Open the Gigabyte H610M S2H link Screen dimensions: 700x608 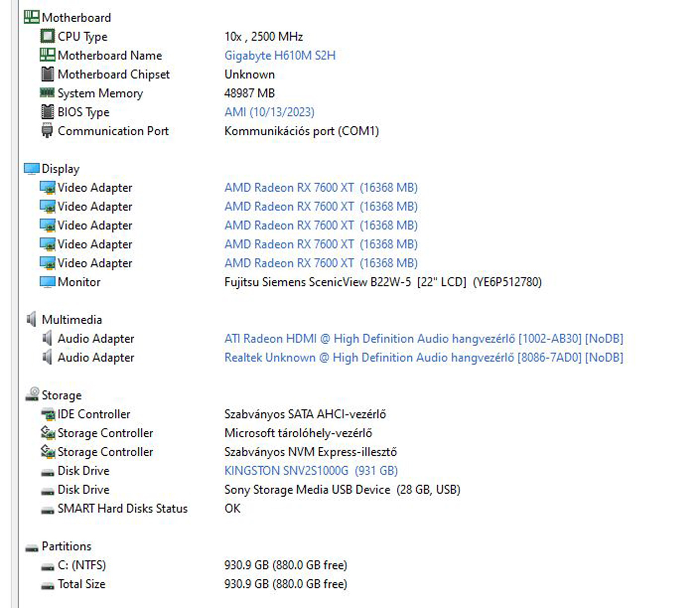point(280,55)
